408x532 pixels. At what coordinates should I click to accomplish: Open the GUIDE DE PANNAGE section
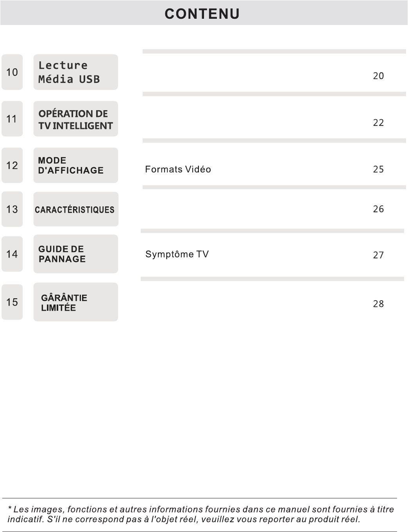point(75,254)
